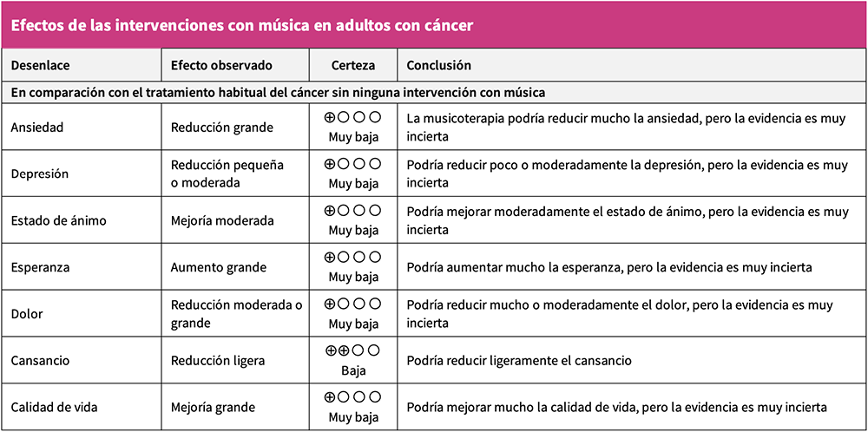Select the Certeza column header
The height and width of the screenshot is (432, 868).
click(353, 65)
